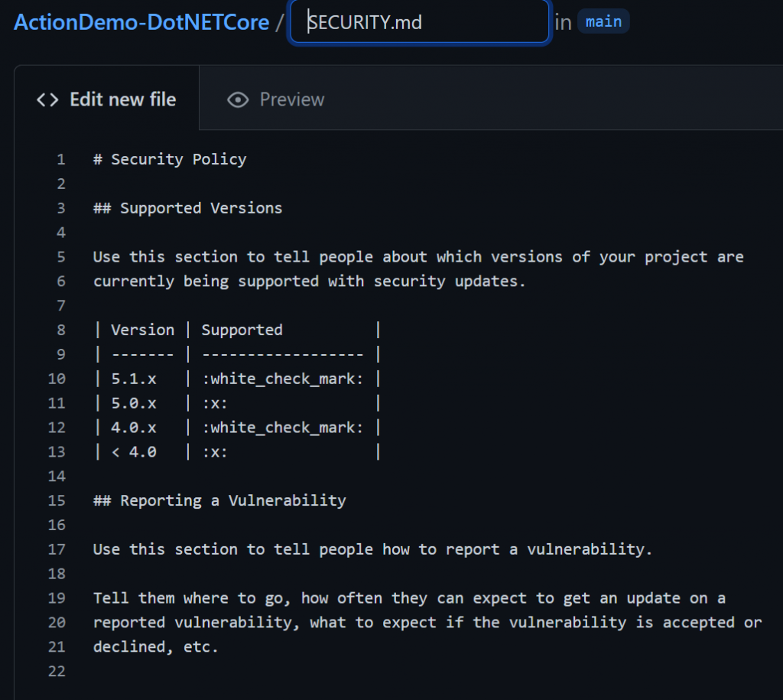Switch to the Edit new file tab
Image resolution: width=783 pixels, height=700 pixels.
pos(107,99)
